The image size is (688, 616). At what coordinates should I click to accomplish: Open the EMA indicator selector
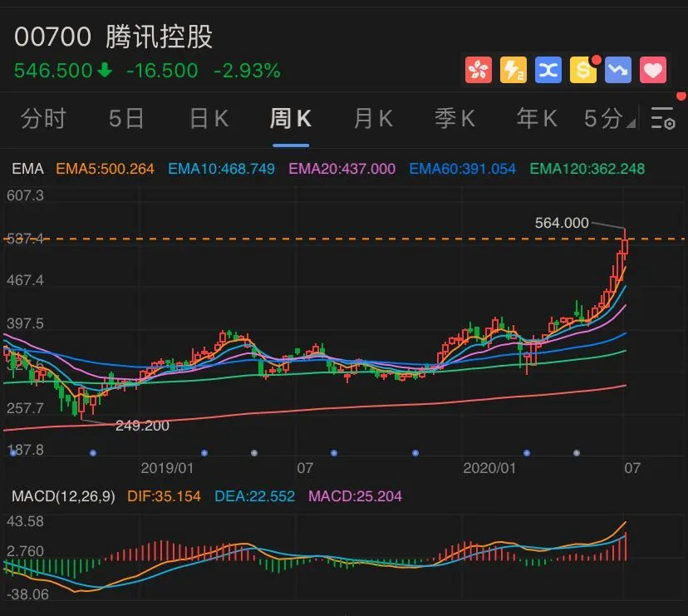(x=27, y=169)
